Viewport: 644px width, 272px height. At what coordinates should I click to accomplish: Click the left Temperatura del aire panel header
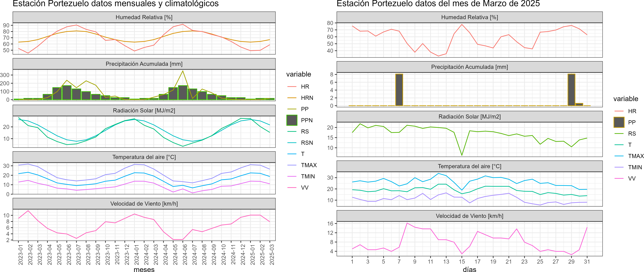point(144,157)
